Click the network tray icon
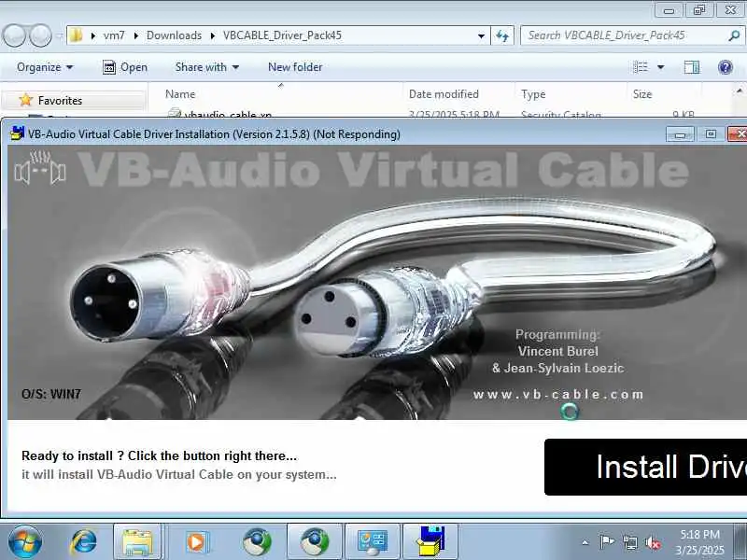This screenshot has height=560, width=747. pos(629,542)
